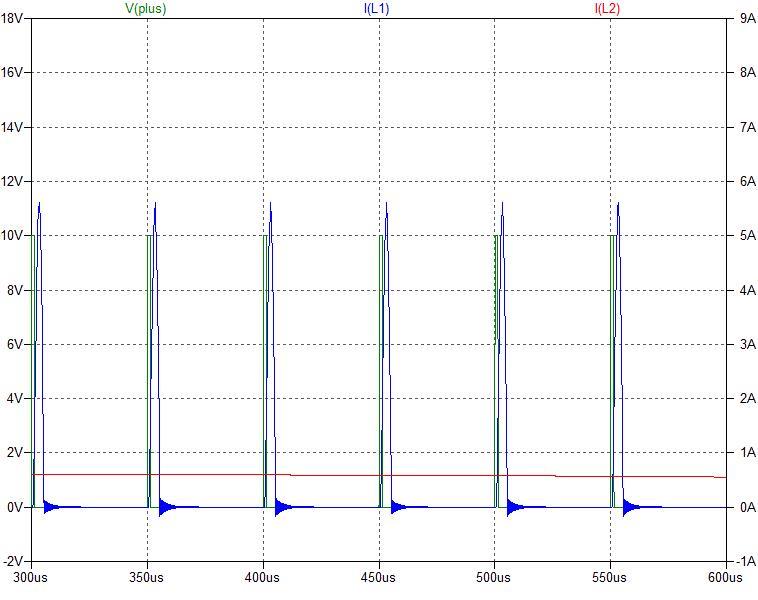Screen dimensions: 758x600
Task: Click the 8A right axis label
Action: (747, 73)
